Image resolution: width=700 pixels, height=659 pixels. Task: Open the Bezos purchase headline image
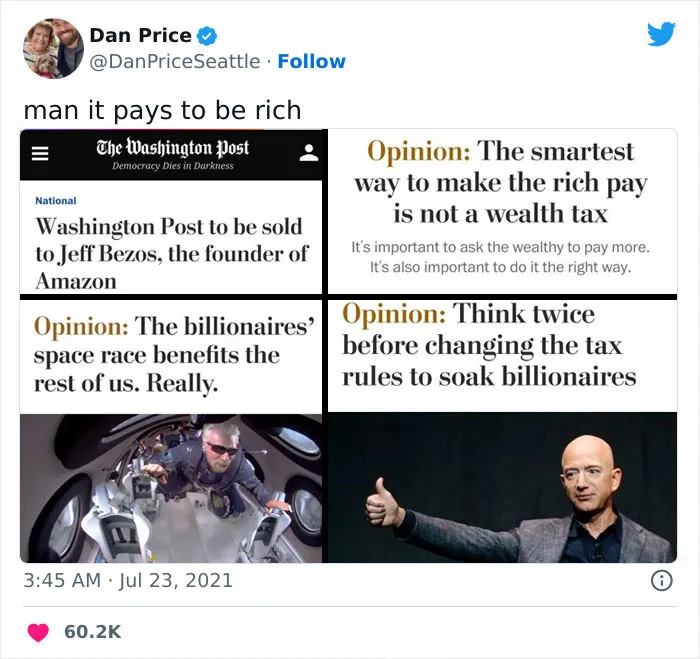[x=171, y=212]
